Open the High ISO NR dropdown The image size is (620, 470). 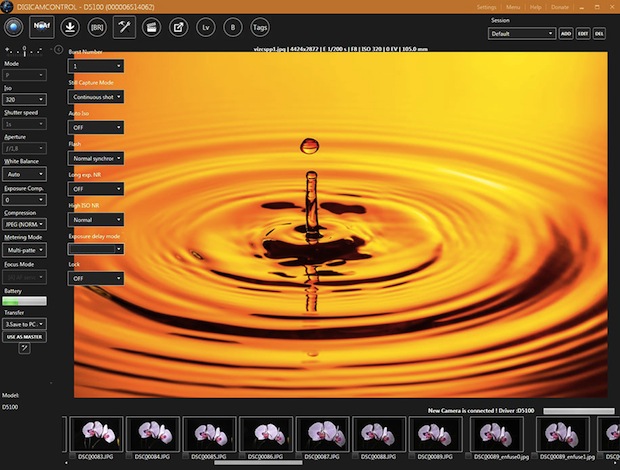pyautogui.click(x=96, y=219)
